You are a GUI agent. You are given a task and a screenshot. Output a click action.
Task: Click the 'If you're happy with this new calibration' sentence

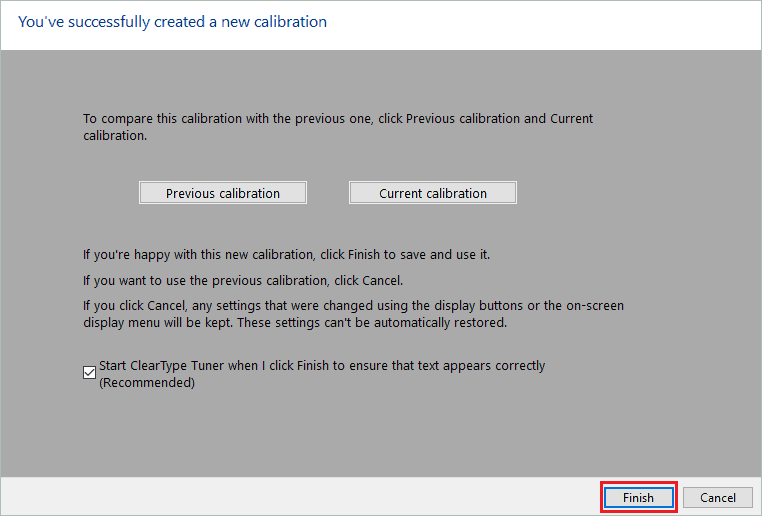click(286, 255)
